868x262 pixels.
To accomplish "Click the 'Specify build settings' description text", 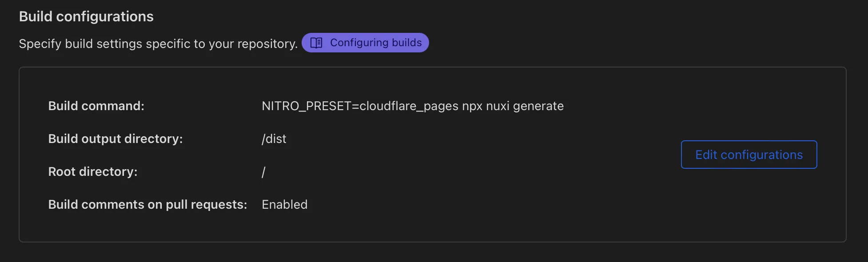I will pos(158,44).
